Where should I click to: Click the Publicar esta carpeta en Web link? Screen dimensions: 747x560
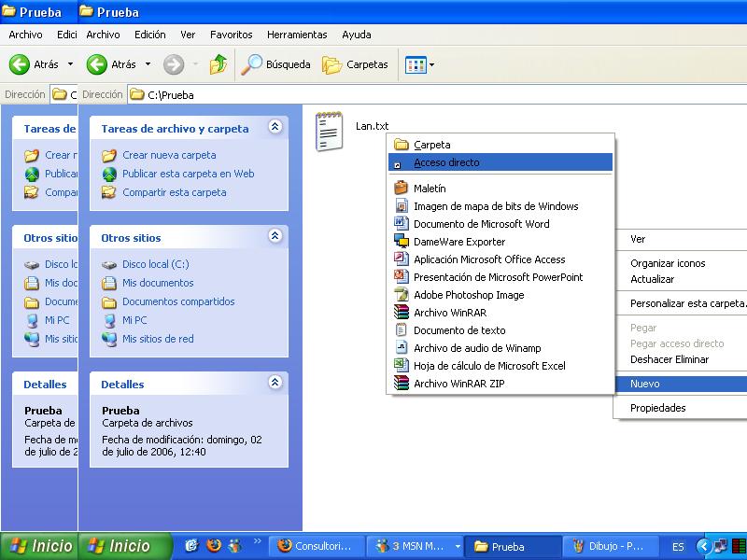(188, 174)
